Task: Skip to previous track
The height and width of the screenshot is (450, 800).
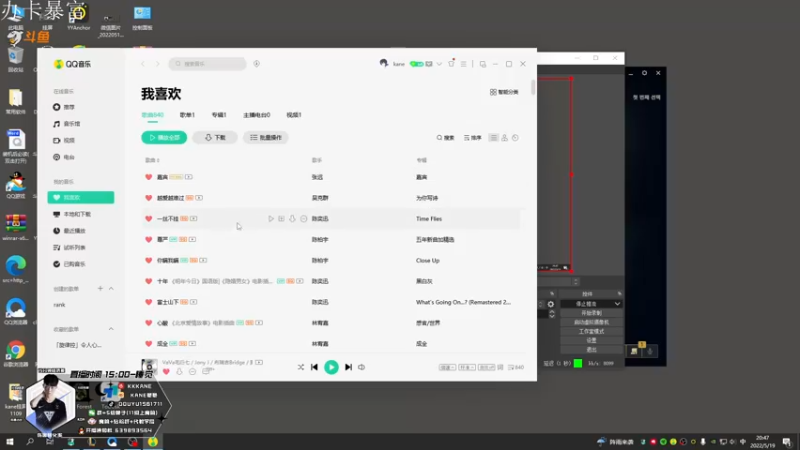Action: (314, 367)
